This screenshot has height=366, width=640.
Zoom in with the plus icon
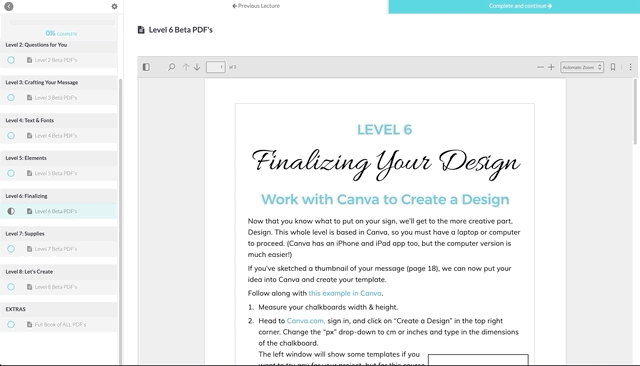pyautogui.click(x=551, y=67)
